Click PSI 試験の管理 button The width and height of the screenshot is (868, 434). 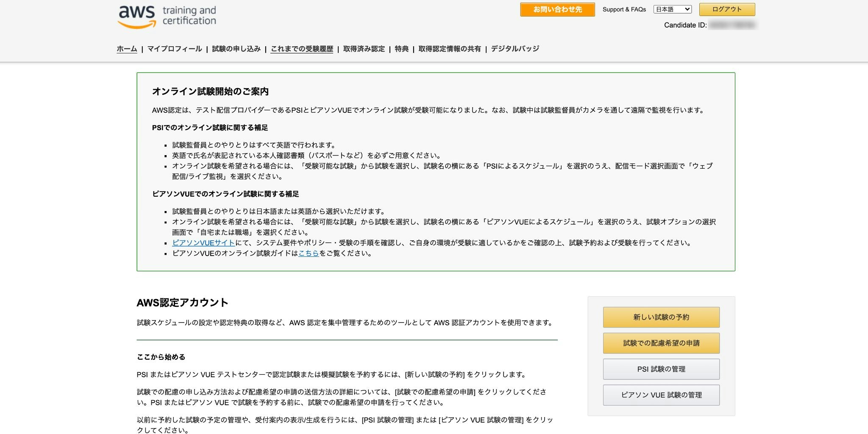click(661, 369)
